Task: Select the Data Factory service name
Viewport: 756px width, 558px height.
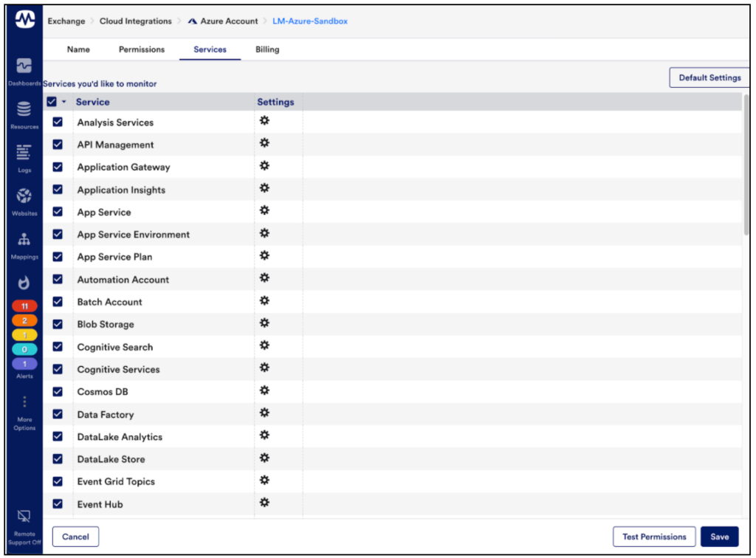Action: click(106, 414)
